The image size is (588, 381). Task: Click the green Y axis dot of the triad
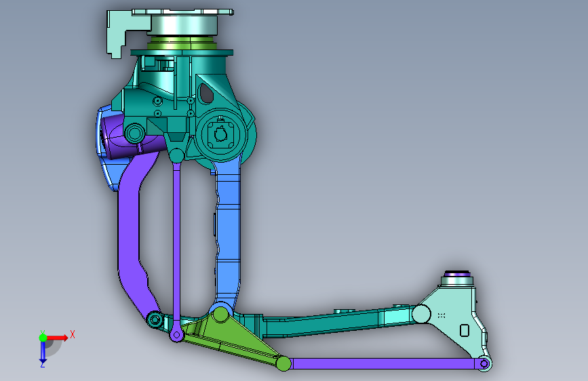point(43,338)
